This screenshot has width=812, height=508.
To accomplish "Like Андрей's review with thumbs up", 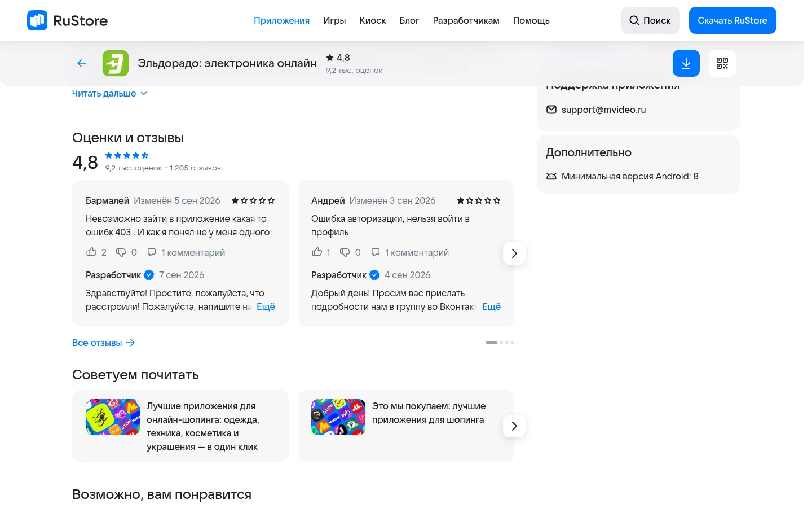I will pos(317,252).
